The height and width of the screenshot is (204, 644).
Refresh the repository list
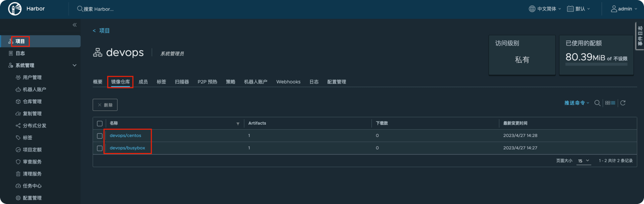(x=623, y=103)
